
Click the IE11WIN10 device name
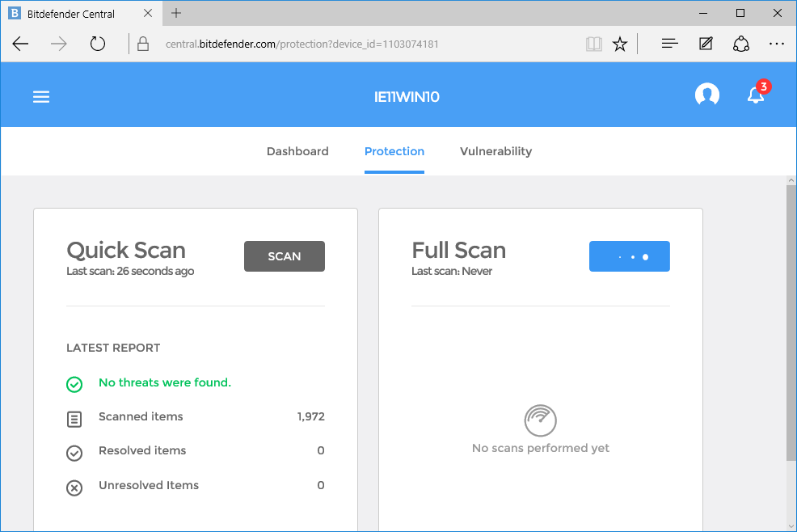click(407, 97)
